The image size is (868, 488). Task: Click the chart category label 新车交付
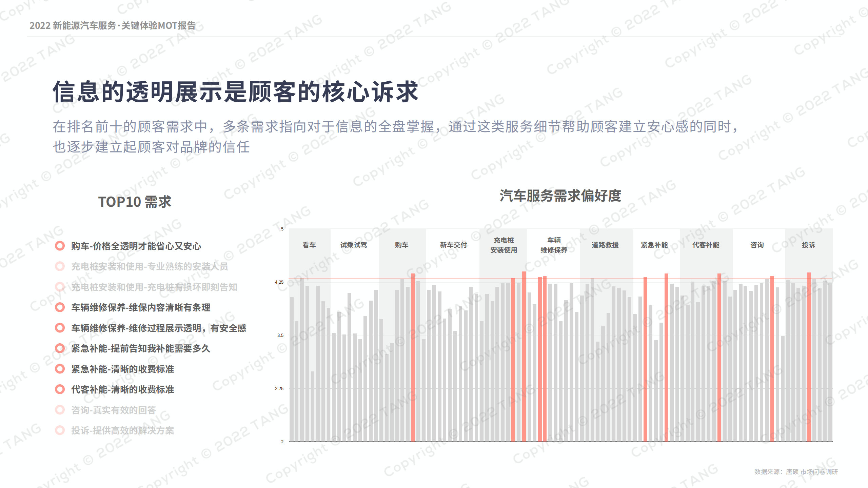point(453,245)
